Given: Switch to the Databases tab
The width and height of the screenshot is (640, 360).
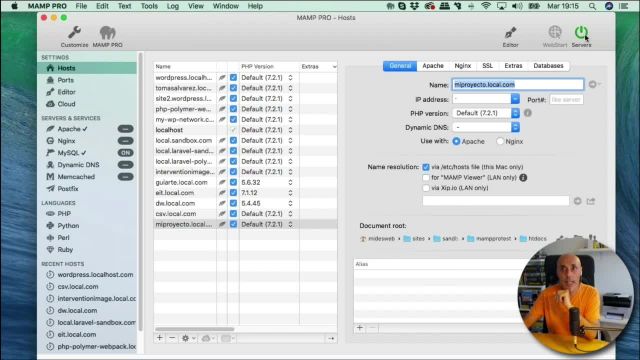Looking at the screenshot, I should [x=548, y=66].
